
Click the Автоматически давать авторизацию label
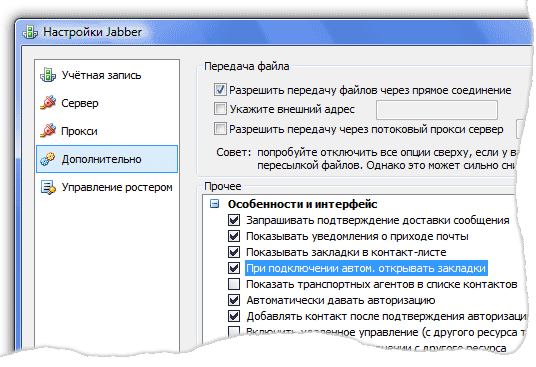pyautogui.click(x=341, y=300)
